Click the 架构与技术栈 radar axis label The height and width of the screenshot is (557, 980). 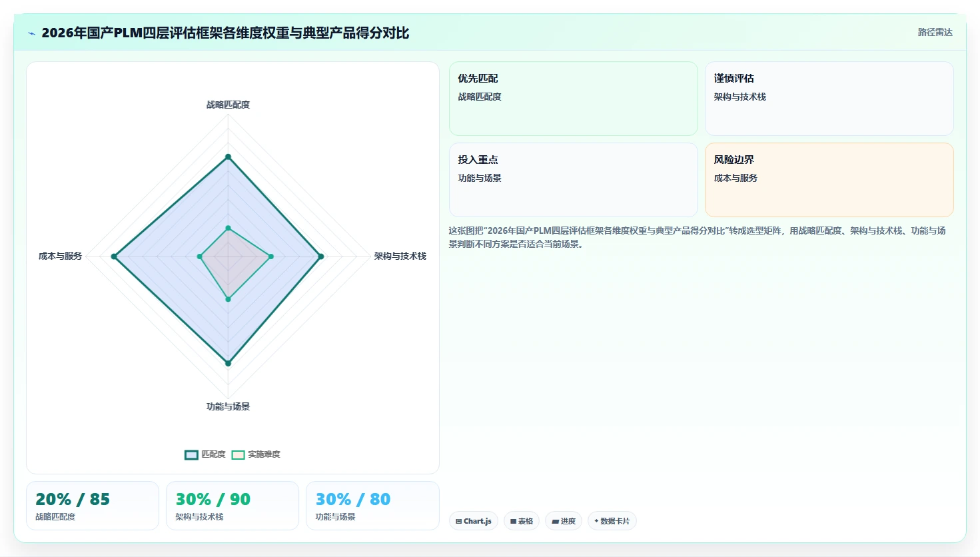click(x=400, y=256)
